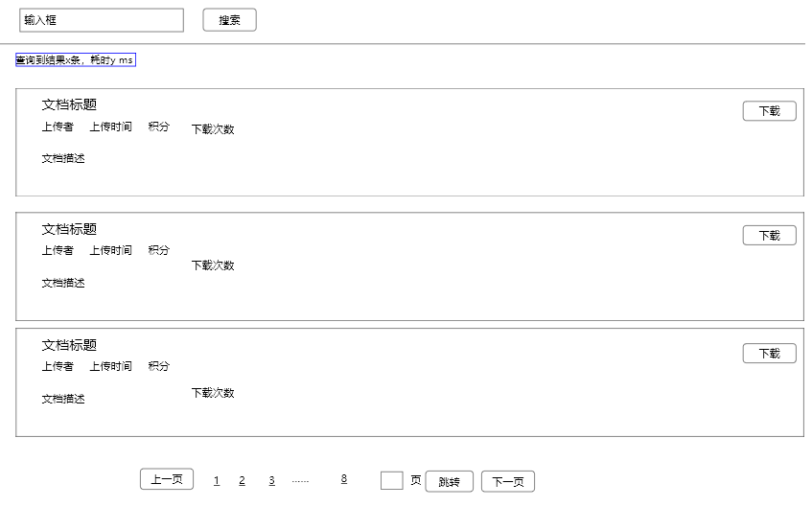The image size is (812, 507).
Task: Click 文档描述 in the third card
Action: click(x=63, y=399)
